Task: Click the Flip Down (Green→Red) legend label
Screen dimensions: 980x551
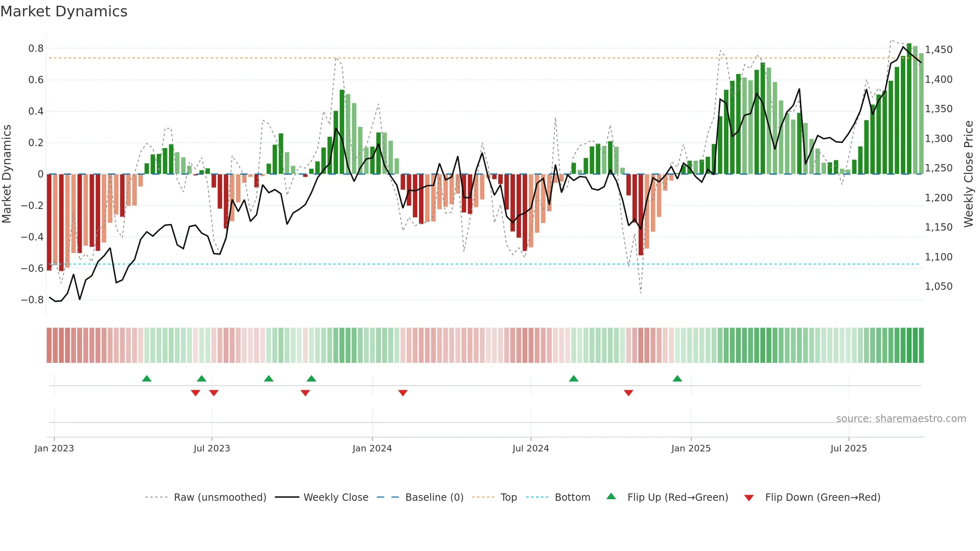Action: (823, 497)
